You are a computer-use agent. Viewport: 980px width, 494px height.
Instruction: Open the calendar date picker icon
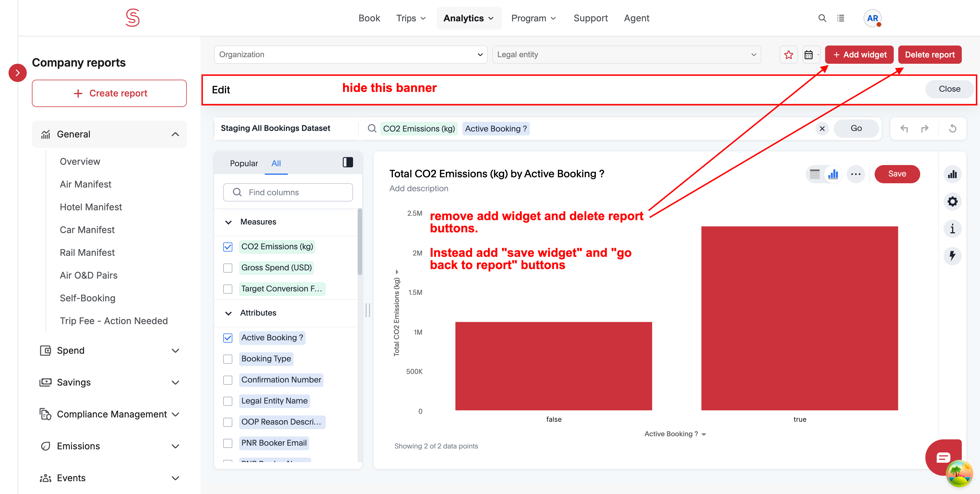pyautogui.click(x=808, y=55)
